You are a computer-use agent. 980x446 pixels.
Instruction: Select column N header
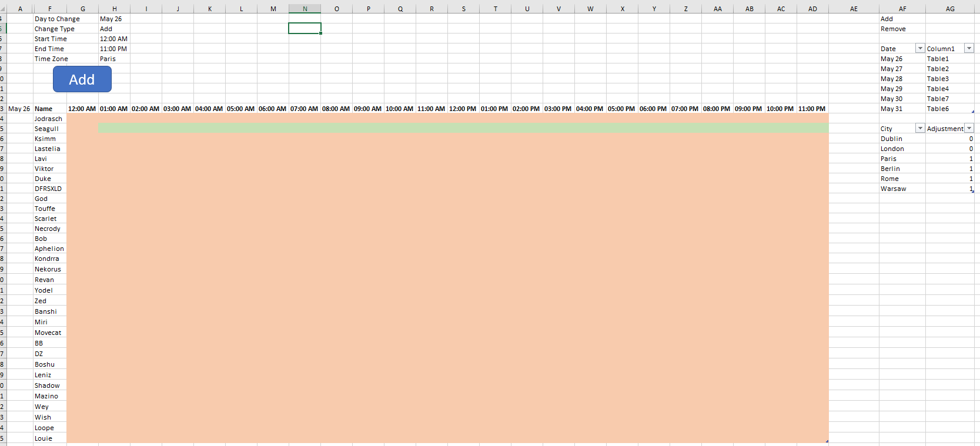(x=305, y=9)
